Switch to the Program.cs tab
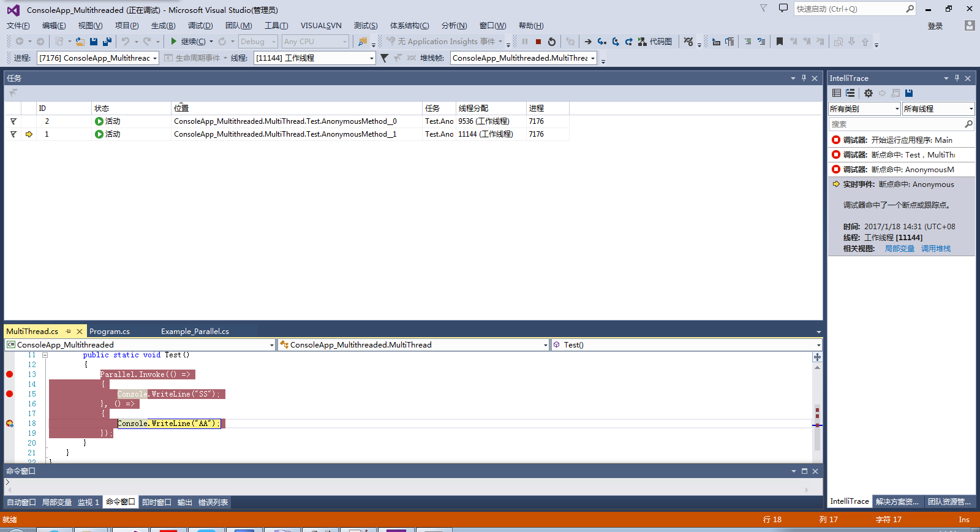Image resolution: width=980 pixels, height=532 pixels. pos(110,332)
